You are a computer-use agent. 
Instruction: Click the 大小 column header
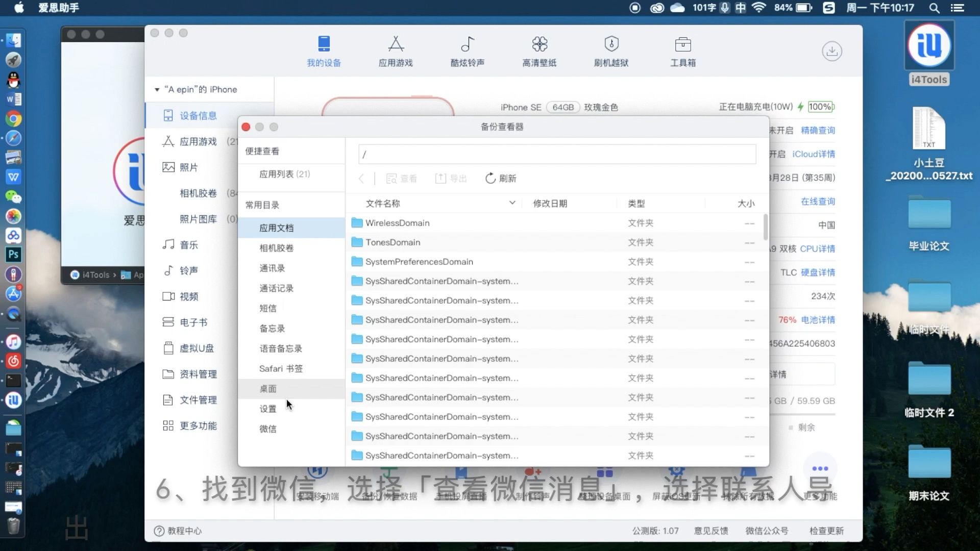pos(746,204)
